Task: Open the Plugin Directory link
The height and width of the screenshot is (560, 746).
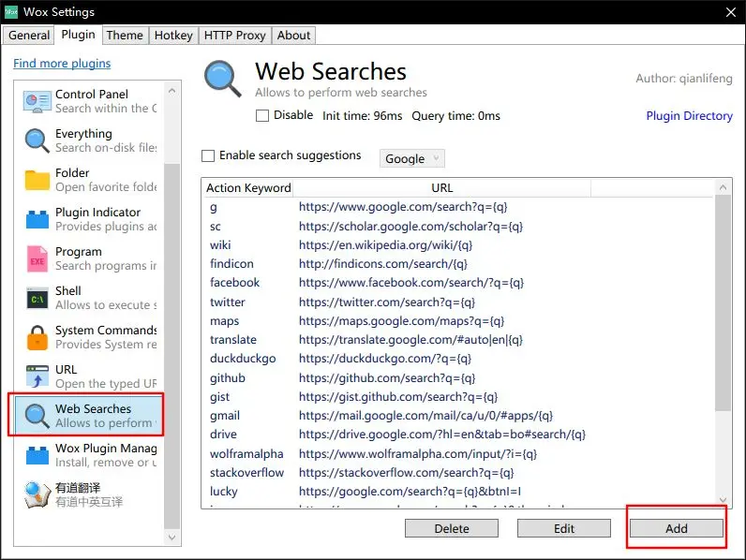Action: [690, 115]
